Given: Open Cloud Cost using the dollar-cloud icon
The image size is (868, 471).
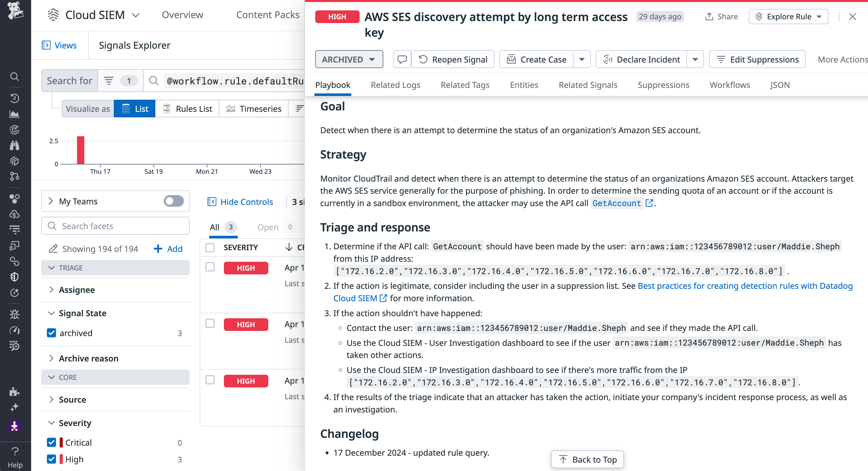Looking at the screenshot, I should pyautogui.click(x=15, y=214).
